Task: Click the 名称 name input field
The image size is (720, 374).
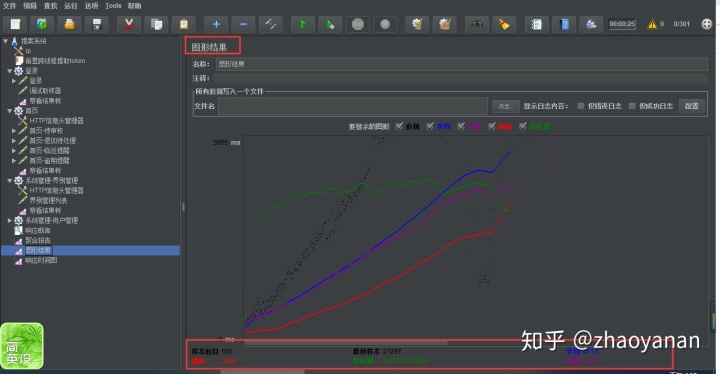Action: click(x=461, y=64)
